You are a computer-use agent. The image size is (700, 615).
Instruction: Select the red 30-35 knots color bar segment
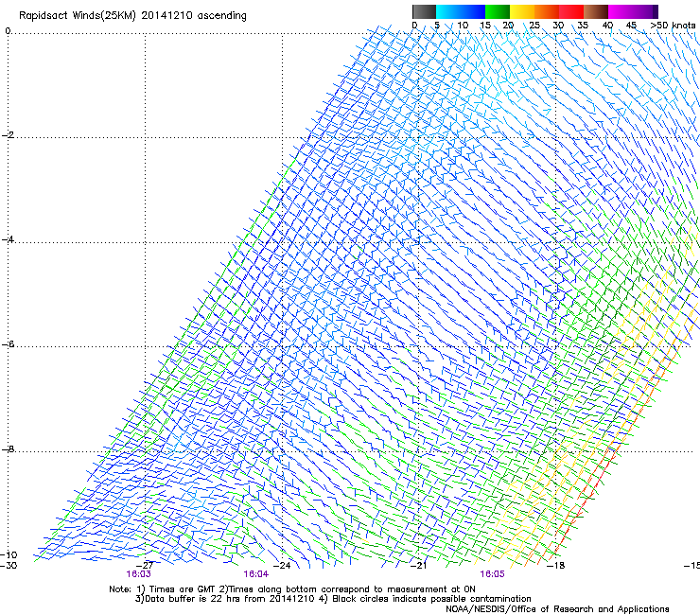tap(571, 11)
